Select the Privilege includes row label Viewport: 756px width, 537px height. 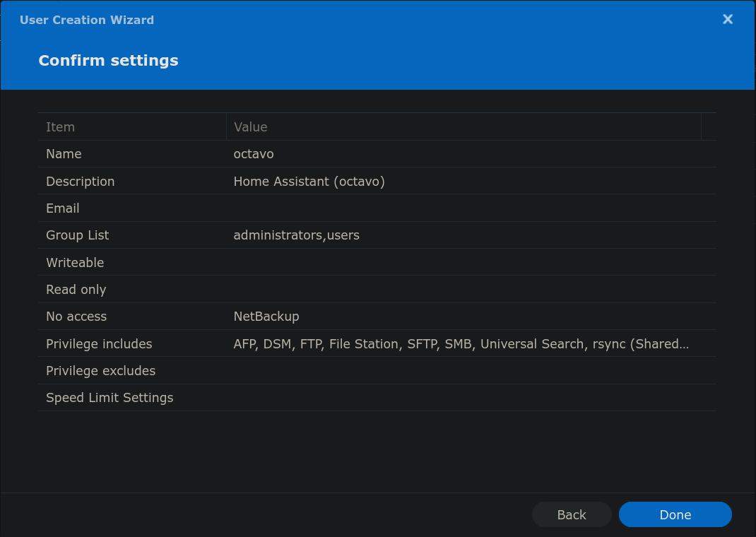pos(99,344)
